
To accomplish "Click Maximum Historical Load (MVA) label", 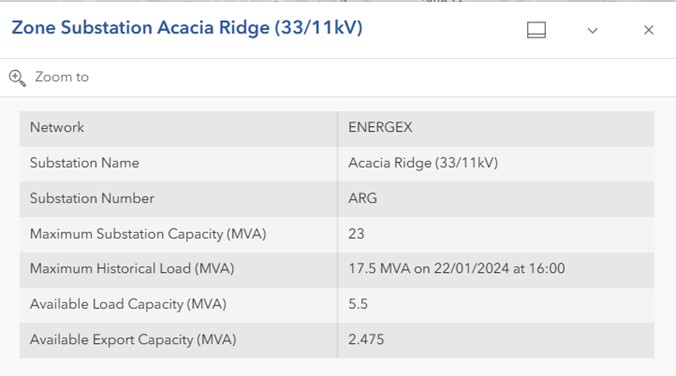I will 132,269.
